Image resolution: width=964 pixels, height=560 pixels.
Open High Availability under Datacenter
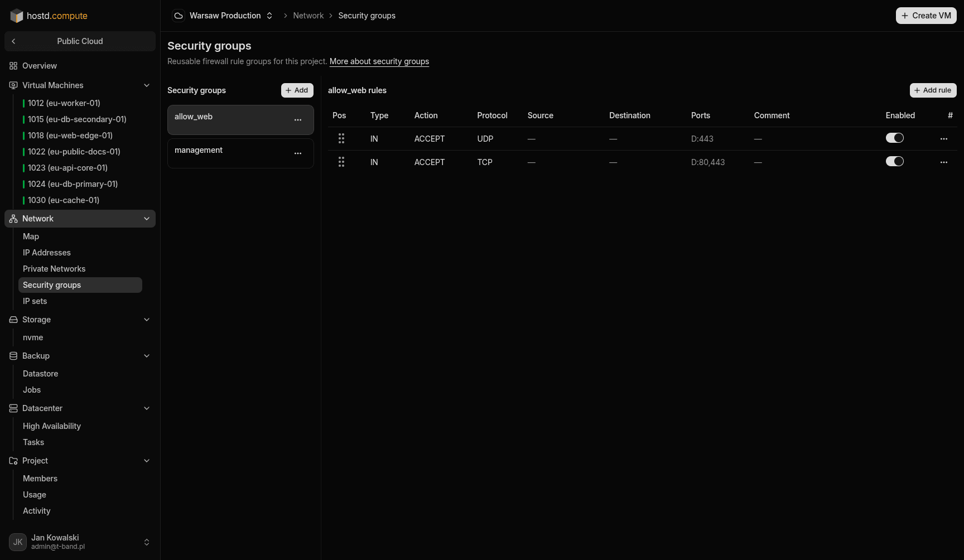[52, 426]
